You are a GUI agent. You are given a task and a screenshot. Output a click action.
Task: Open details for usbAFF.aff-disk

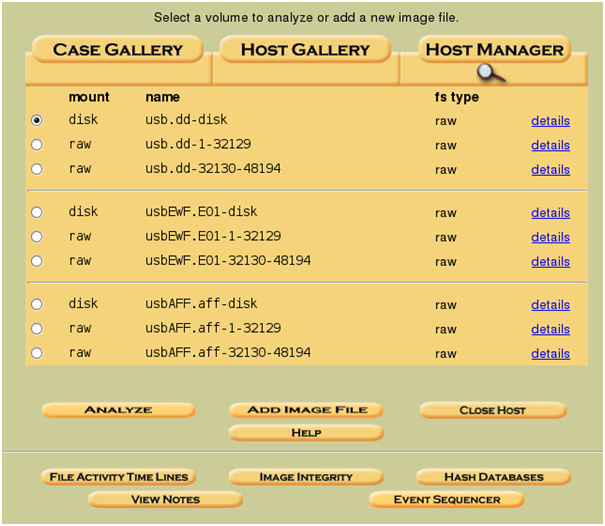[x=550, y=305]
